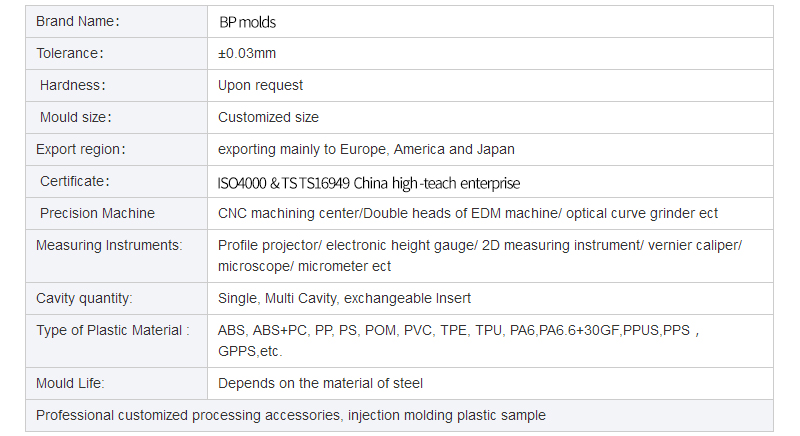Click the Brand Name label cell
The width and height of the screenshot is (800, 436).
(x=77, y=21)
